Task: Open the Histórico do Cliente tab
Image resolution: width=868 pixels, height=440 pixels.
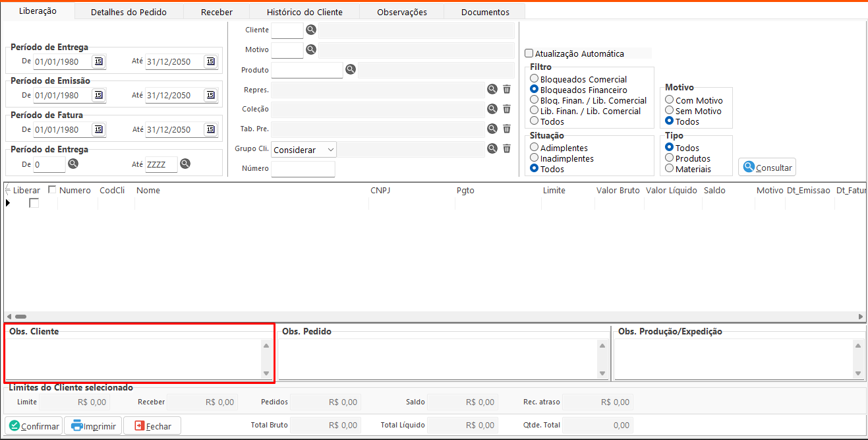Action: click(x=304, y=12)
